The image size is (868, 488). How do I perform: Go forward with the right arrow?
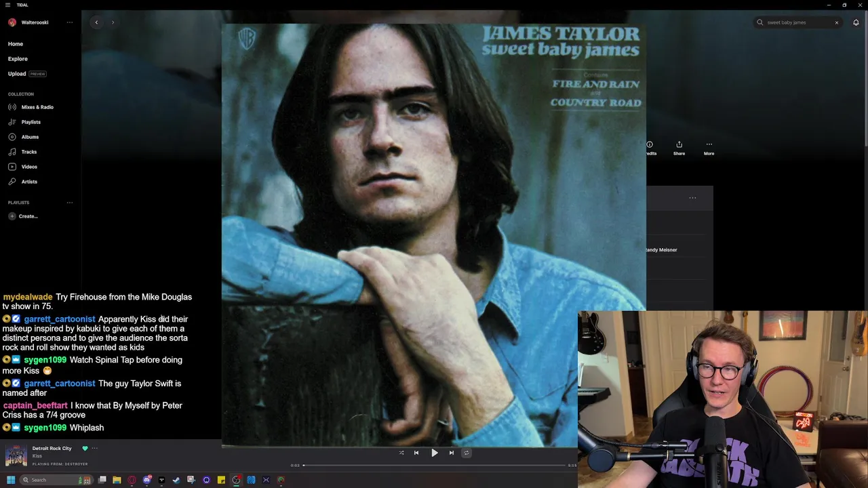click(x=113, y=22)
